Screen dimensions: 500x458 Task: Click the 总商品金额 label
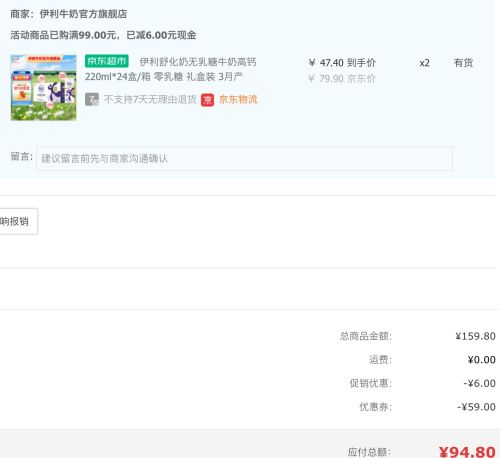(x=366, y=336)
